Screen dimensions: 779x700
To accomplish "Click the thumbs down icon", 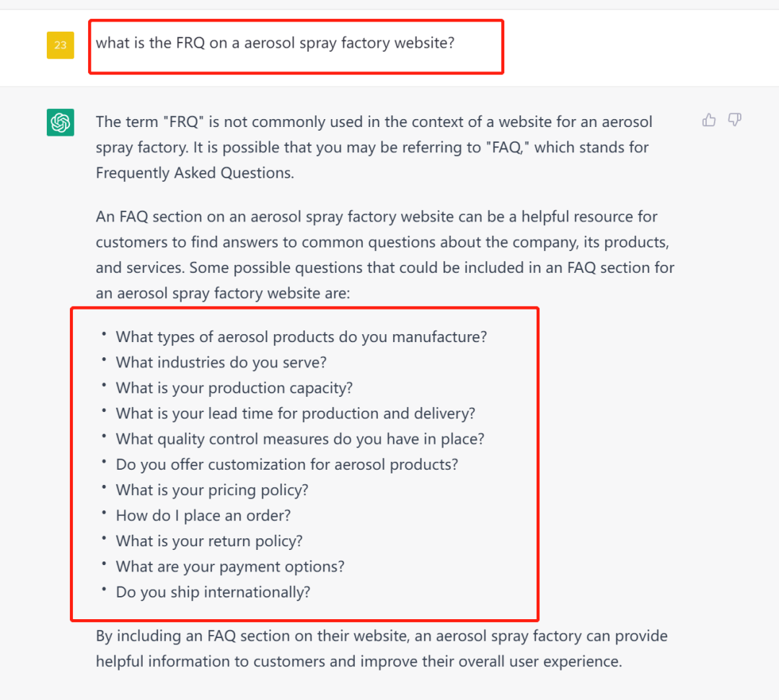I will [734, 120].
